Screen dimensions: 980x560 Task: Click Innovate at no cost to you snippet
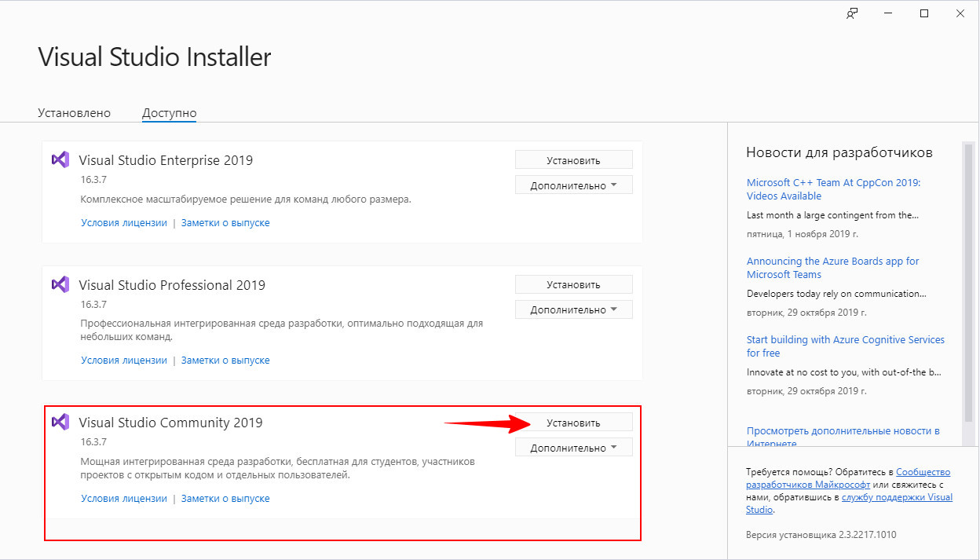click(x=843, y=372)
